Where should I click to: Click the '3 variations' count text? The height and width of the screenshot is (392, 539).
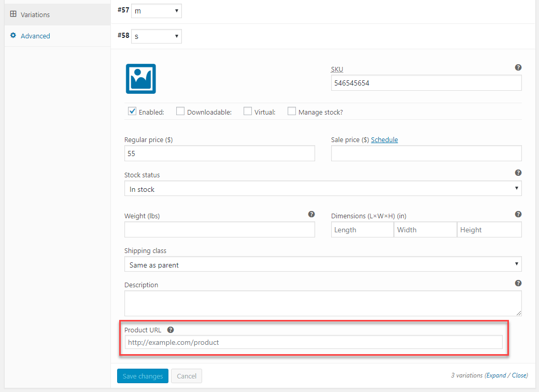pyautogui.click(x=467, y=375)
